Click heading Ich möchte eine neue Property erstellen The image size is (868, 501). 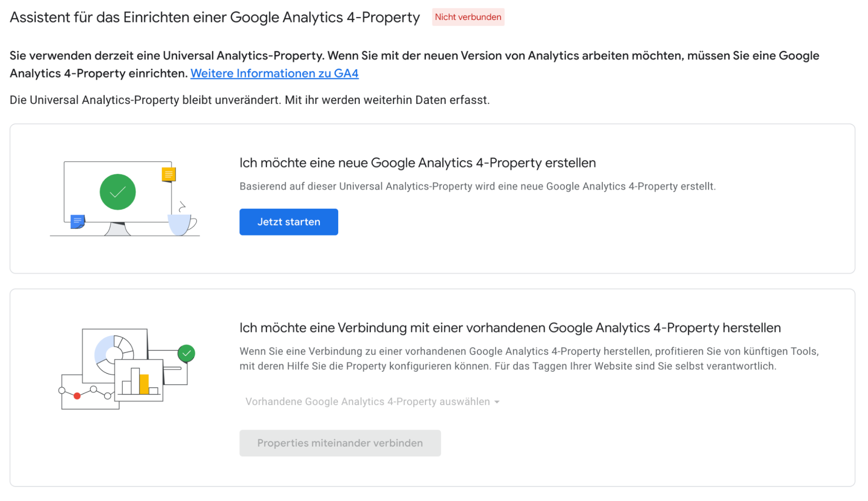tap(417, 163)
